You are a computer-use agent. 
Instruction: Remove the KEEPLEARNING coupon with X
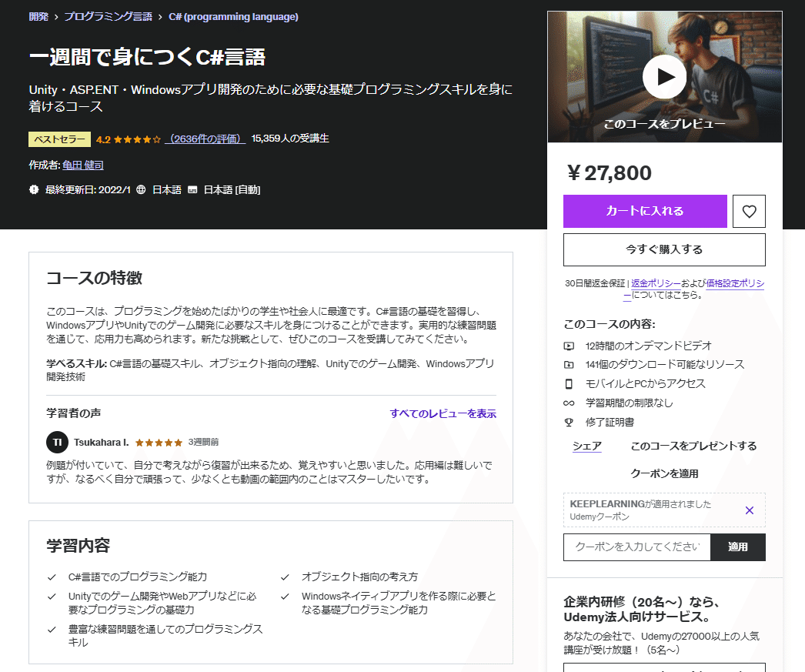point(749,510)
